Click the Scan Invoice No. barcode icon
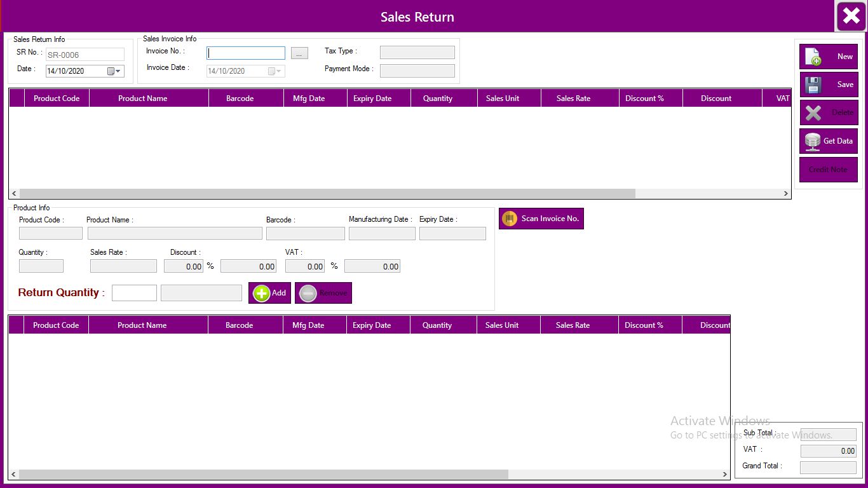 pyautogui.click(x=510, y=219)
